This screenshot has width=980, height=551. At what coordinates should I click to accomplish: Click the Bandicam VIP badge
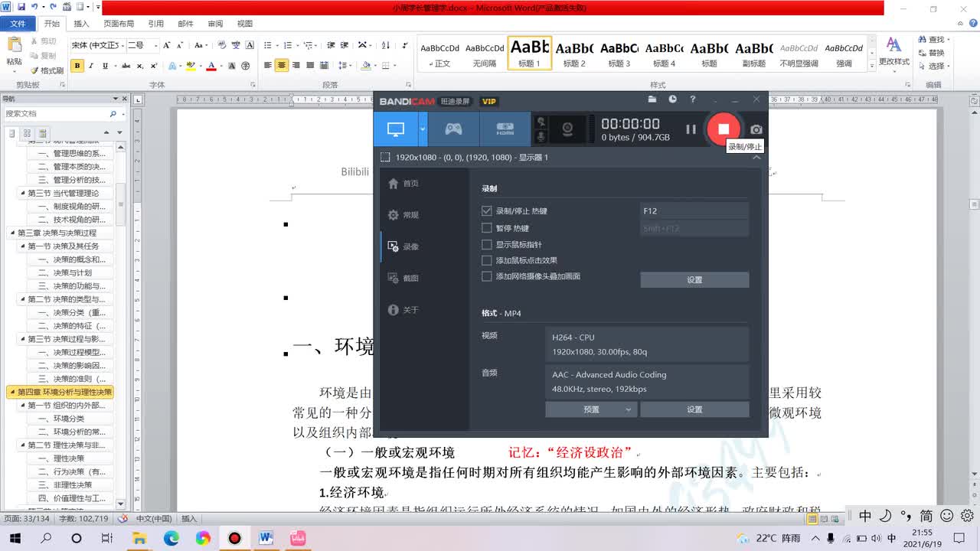coord(489,101)
